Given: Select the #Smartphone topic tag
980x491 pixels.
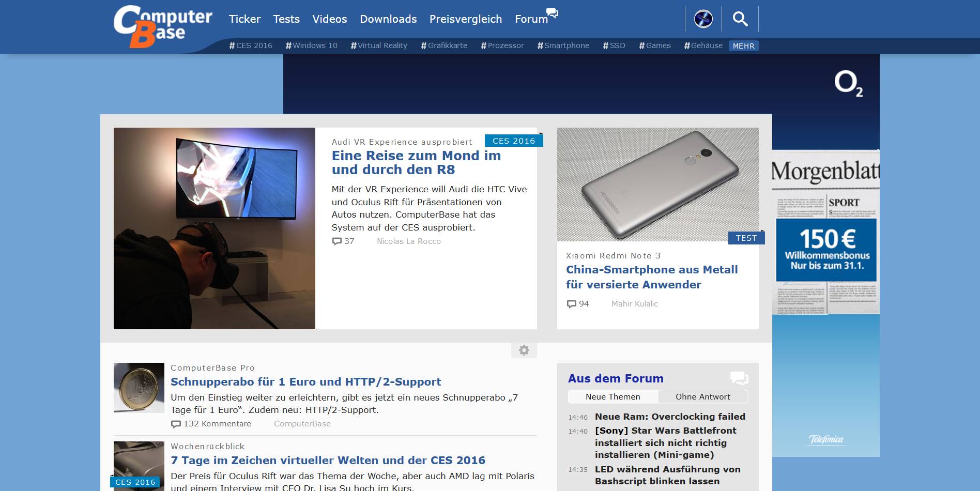Looking at the screenshot, I should tap(563, 45).
